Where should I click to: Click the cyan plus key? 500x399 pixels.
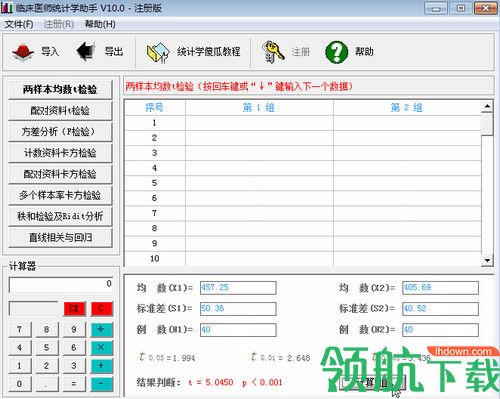point(101,366)
